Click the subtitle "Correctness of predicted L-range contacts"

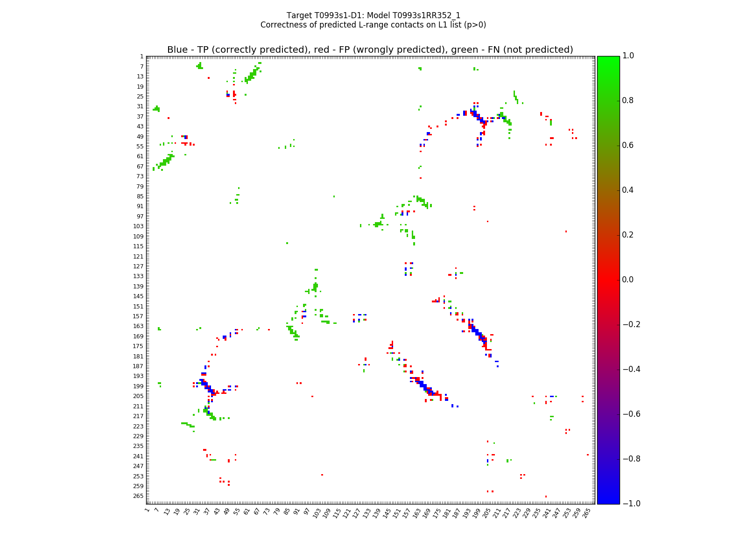coord(373,25)
